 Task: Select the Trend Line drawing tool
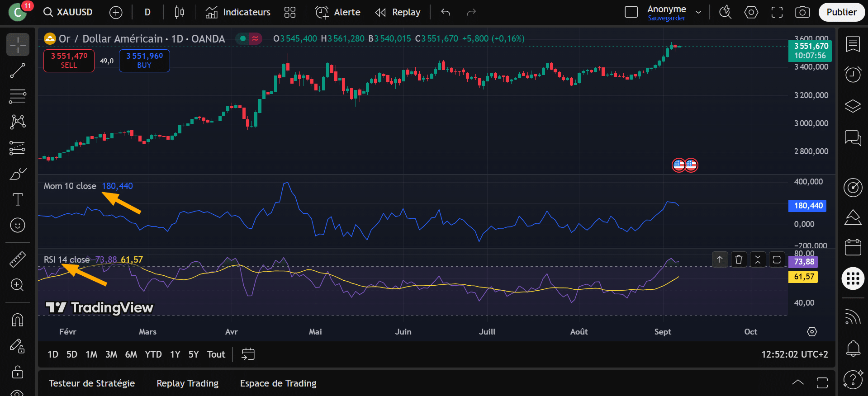click(18, 71)
